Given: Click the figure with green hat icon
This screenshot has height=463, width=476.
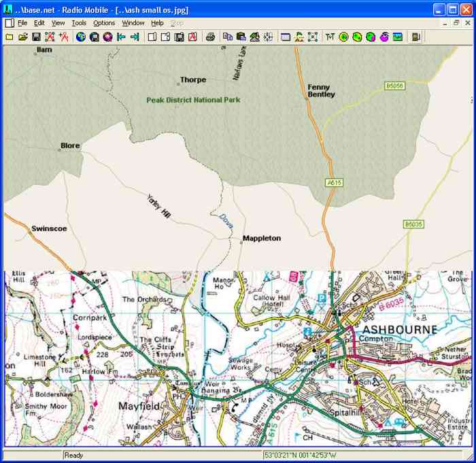Looking at the screenshot, I should click(x=299, y=37).
